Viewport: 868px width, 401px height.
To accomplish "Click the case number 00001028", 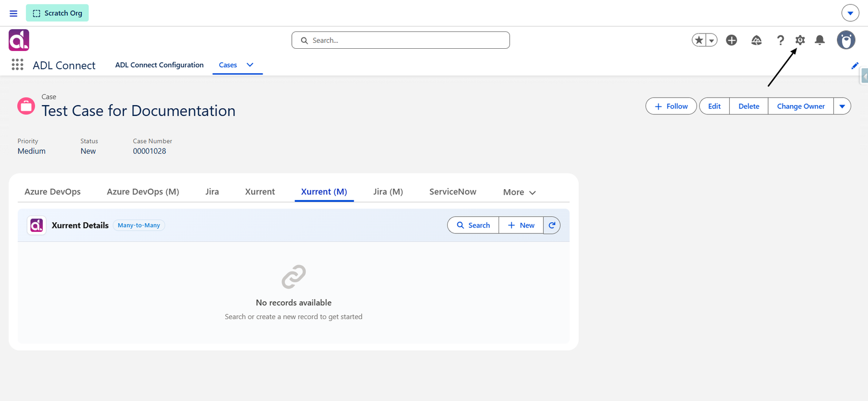I will [x=150, y=151].
